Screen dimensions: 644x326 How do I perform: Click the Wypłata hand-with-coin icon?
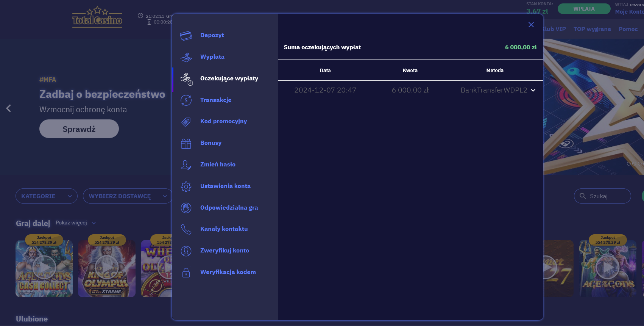tap(186, 57)
